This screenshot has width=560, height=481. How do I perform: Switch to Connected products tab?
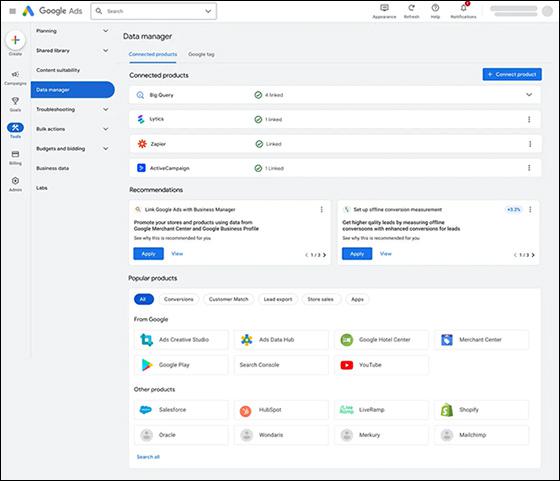point(153,54)
